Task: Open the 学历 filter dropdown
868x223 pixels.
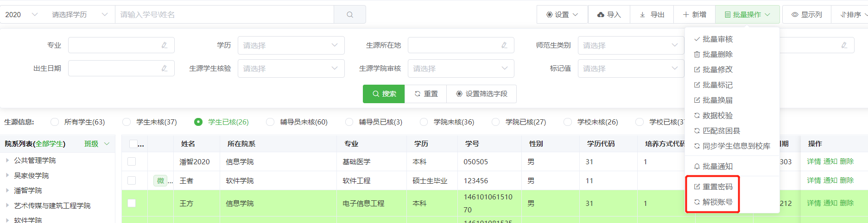Action: click(x=291, y=45)
